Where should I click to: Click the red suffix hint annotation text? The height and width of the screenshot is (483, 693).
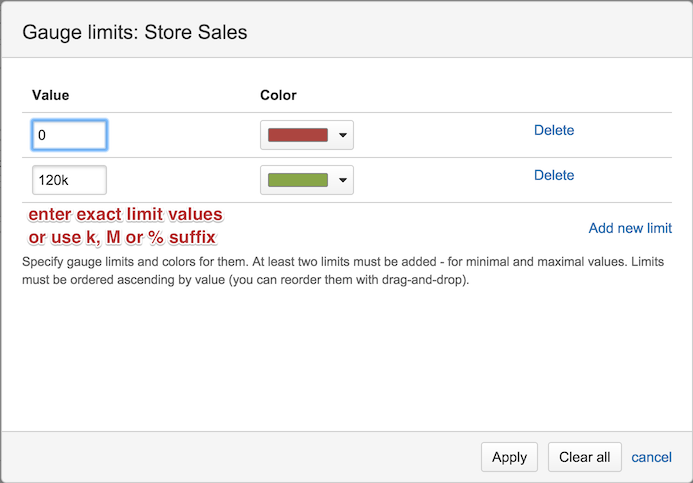point(126,225)
